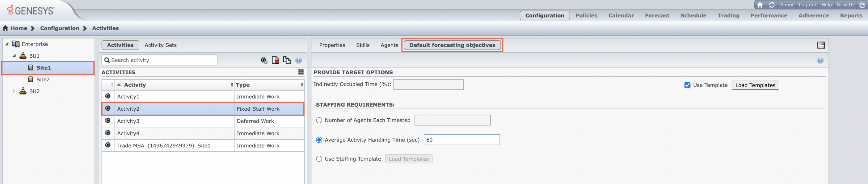Click the refresh icon in top toolbar
The width and height of the screenshot is (868, 184).
[772, 5]
